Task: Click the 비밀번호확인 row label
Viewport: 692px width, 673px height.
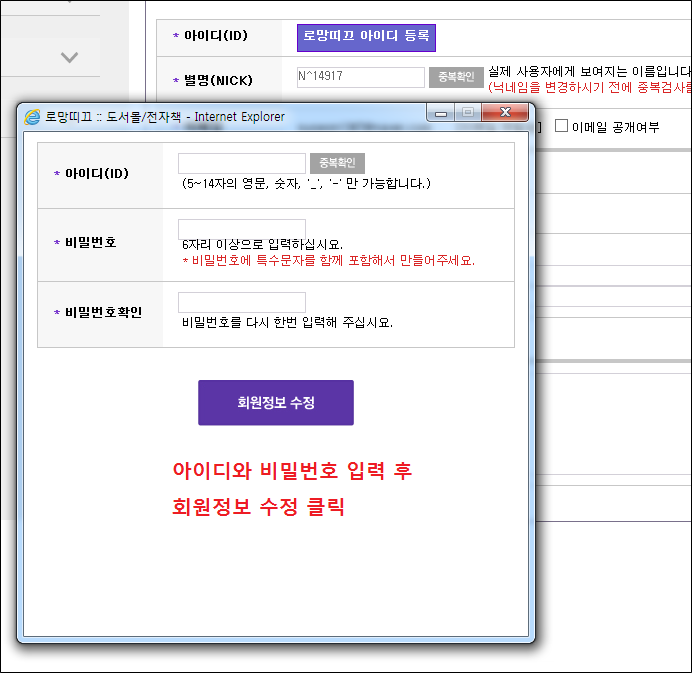Action: click(x=103, y=312)
